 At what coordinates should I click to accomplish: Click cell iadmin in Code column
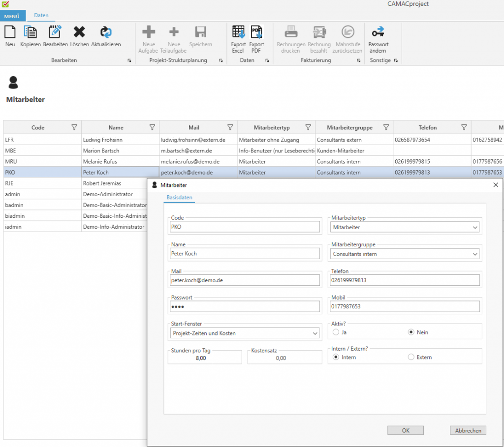click(x=42, y=227)
